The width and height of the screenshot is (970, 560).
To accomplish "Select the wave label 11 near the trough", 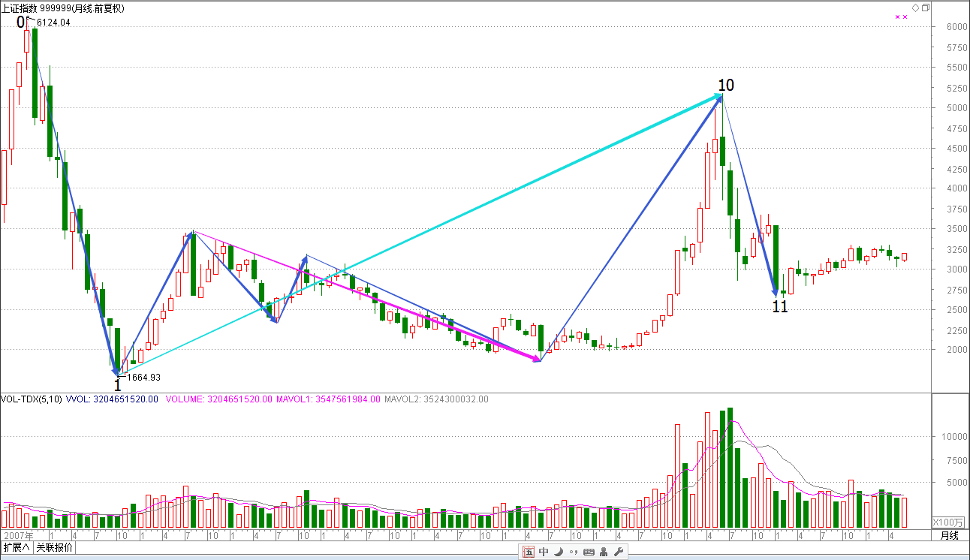I will [780, 306].
